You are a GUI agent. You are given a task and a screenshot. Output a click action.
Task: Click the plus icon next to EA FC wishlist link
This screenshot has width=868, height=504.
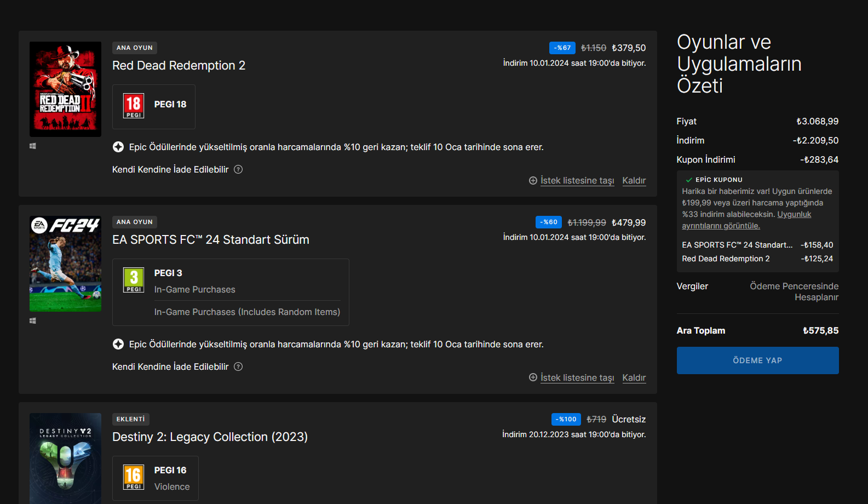pos(533,377)
